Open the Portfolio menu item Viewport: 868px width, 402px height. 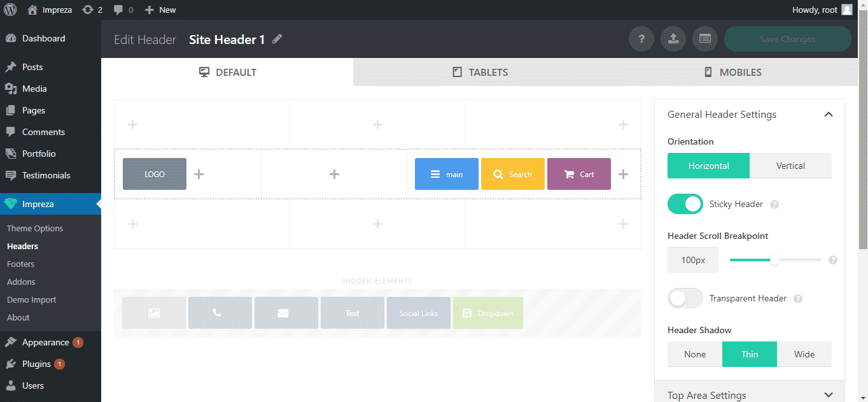(x=50, y=154)
